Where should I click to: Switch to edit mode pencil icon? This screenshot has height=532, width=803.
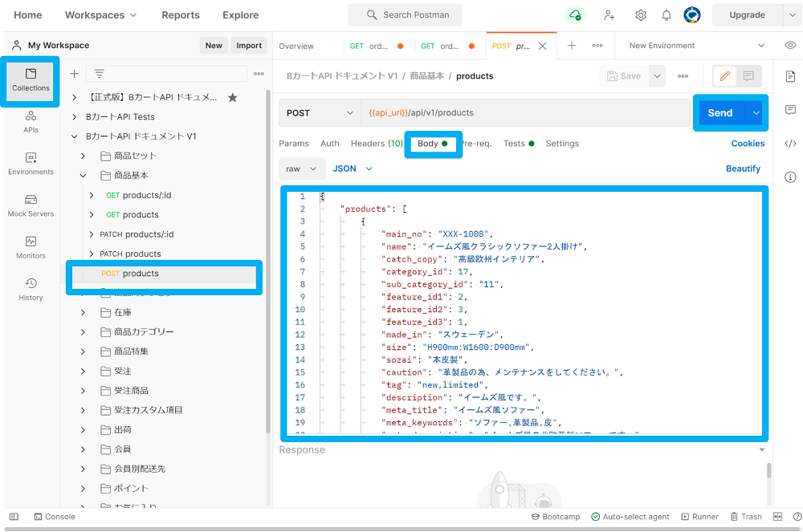click(724, 76)
